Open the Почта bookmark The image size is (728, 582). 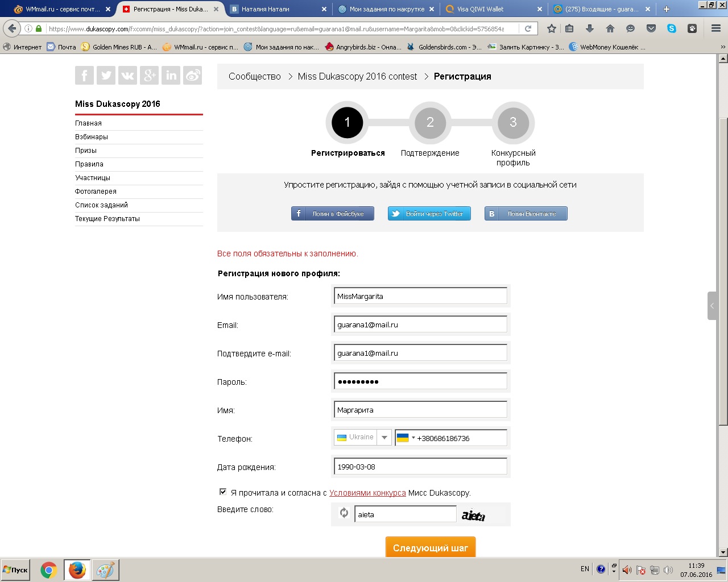click(61, 47)
